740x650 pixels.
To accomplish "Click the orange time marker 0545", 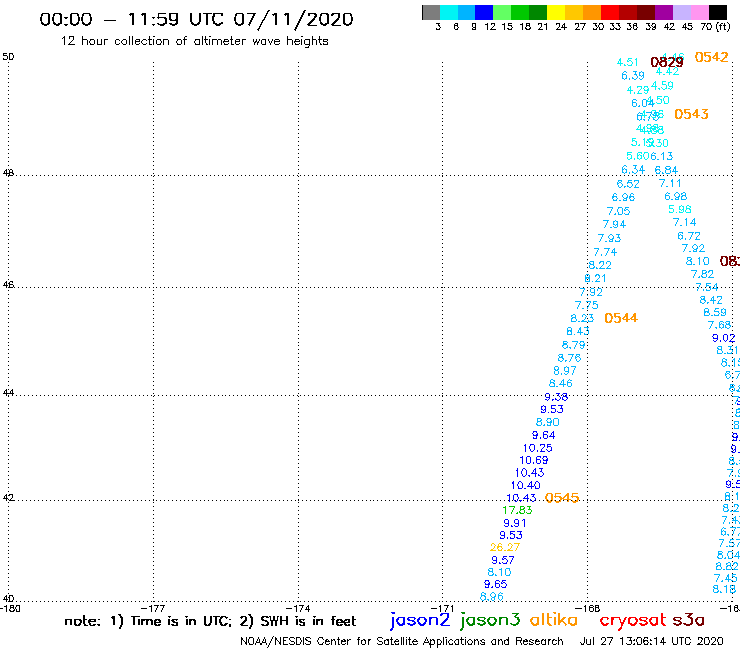I will pyautogui.click(x=562, y=498).
